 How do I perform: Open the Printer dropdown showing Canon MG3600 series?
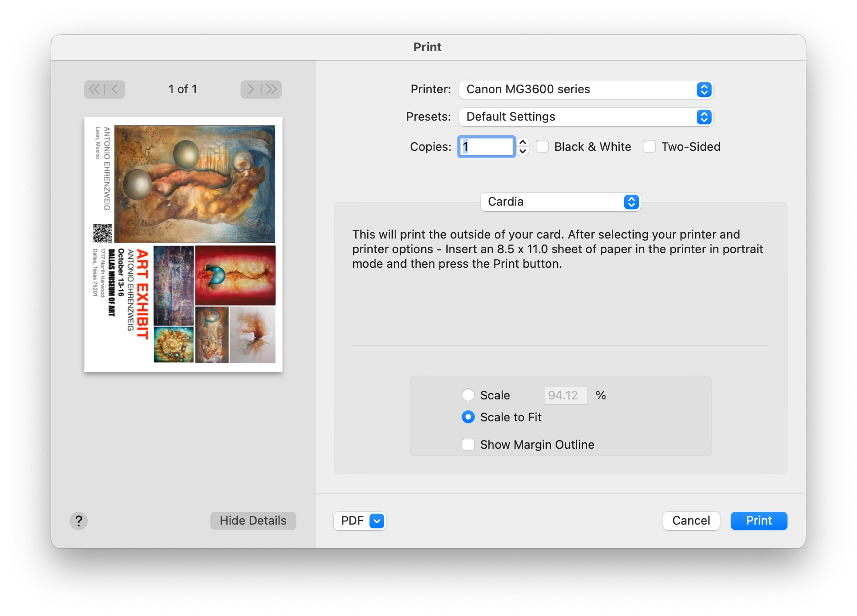(x=586, y=89)
